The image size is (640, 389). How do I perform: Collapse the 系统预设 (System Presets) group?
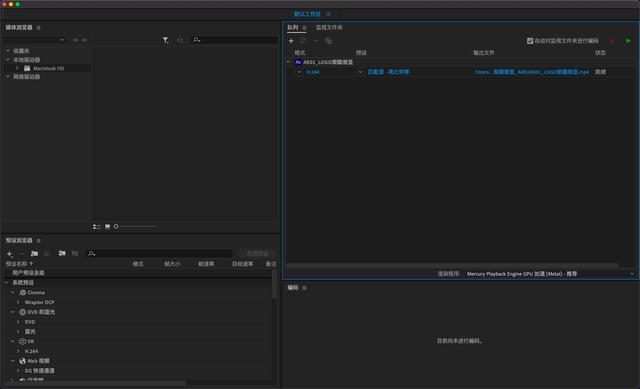[x=7, y=283]
